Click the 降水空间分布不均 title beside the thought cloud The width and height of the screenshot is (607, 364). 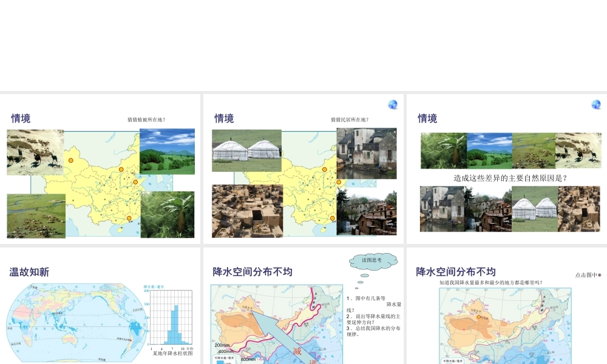point(253,272)
